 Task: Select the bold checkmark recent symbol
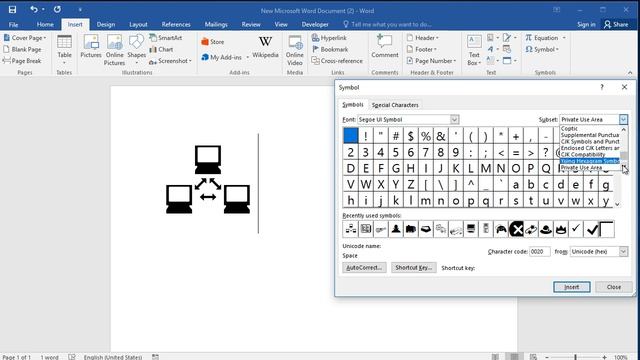[591, 229]
